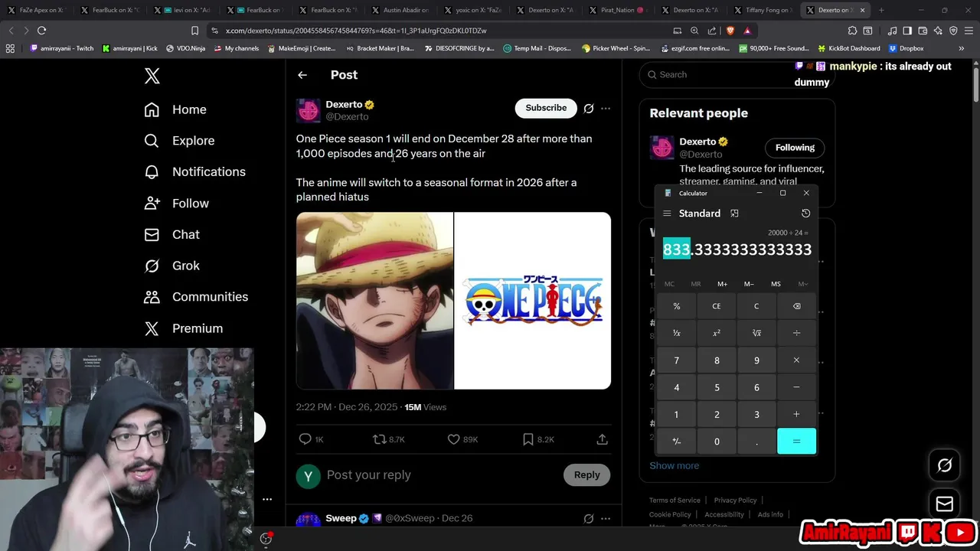This screenshot has width=980, height=551.
Task: Open Ads info footer link
Action: point(770,514)
